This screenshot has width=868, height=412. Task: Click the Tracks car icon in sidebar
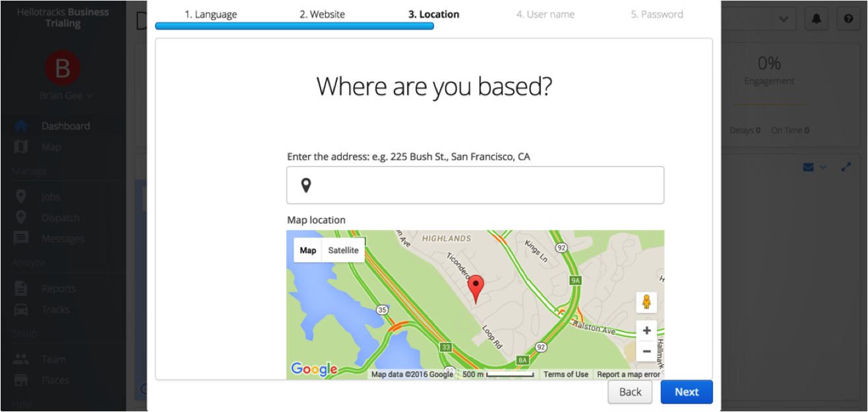pos(21,309)
